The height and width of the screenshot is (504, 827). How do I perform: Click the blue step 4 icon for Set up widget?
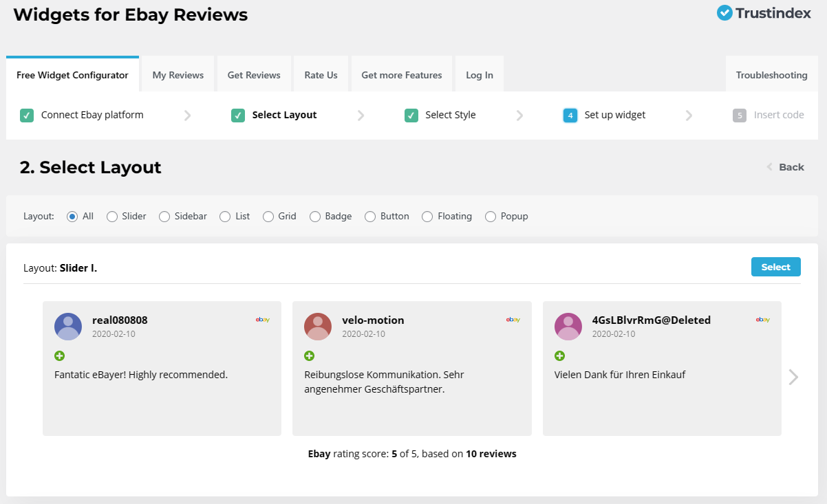(x=570, y=115)
